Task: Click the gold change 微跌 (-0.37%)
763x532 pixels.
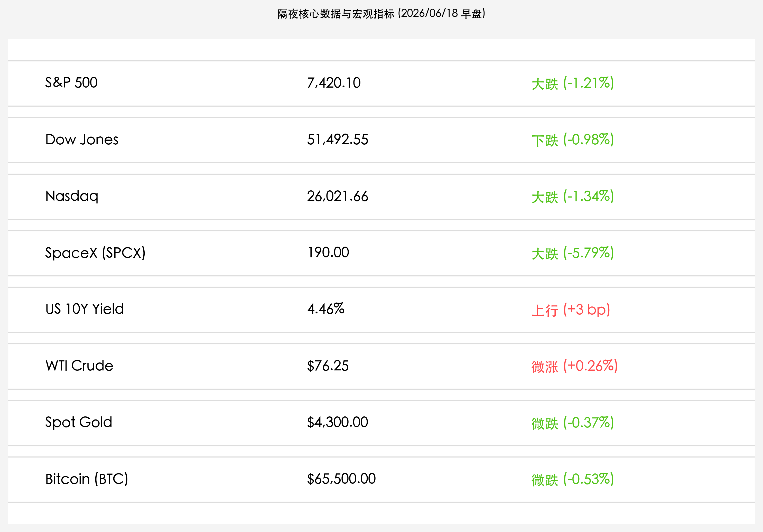Action: point(573,423)
